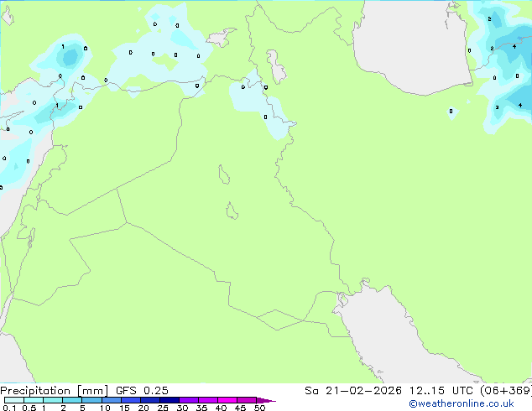Select the 1–2 mm legend color swatch
Screen dimensions: 532x411
pos(53,400)
